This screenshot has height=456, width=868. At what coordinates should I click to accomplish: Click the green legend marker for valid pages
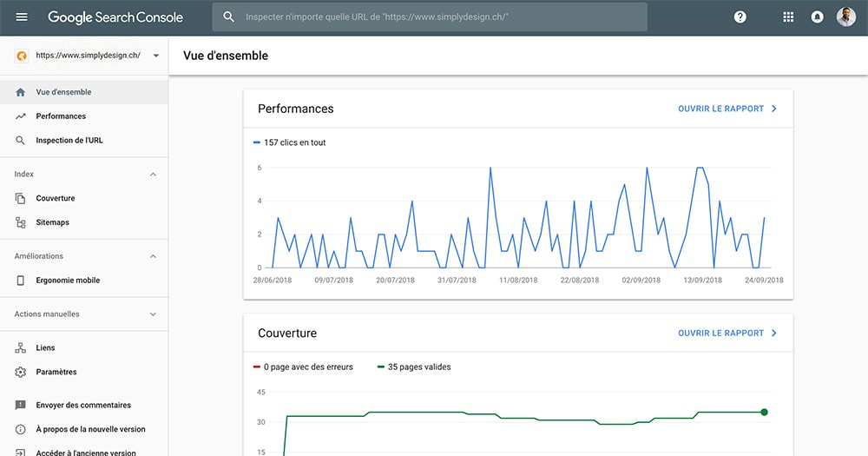(380, 367)
